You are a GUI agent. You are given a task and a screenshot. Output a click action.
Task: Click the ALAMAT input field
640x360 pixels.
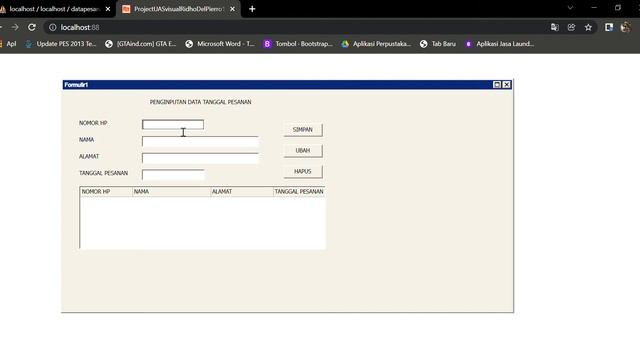(x=200, y=158)
